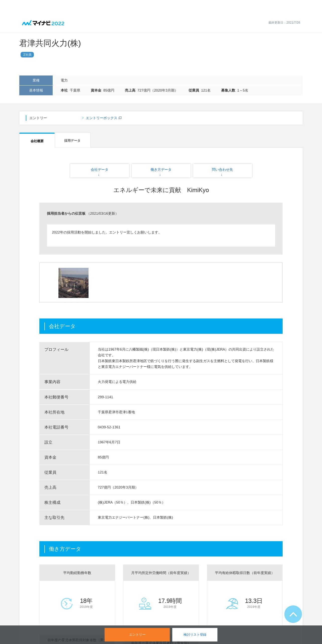322x644 pixels.
Task: Click the 平均勤続勤務年数 card header
Action: point(77,573)
